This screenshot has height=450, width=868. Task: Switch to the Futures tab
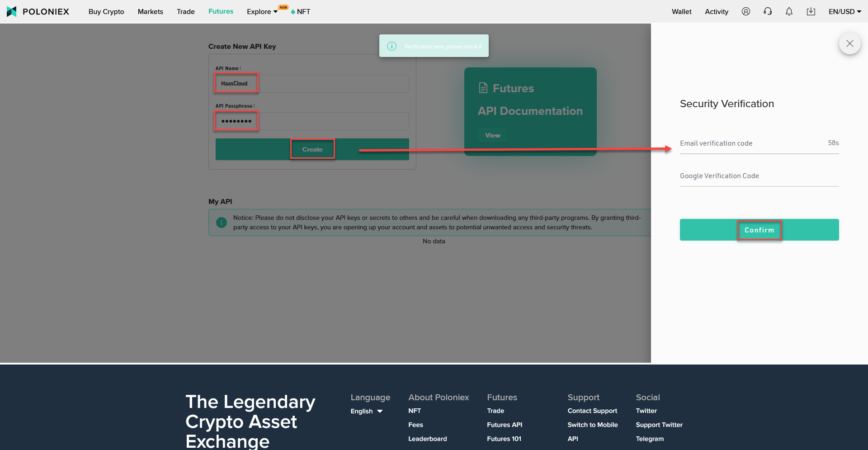tap(220, 11)
